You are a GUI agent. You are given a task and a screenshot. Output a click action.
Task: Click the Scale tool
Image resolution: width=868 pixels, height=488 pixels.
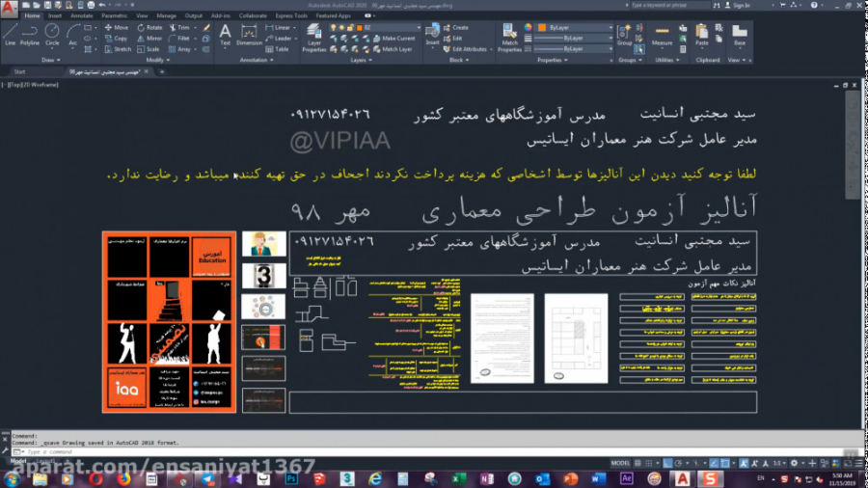(x=149, y=49)
